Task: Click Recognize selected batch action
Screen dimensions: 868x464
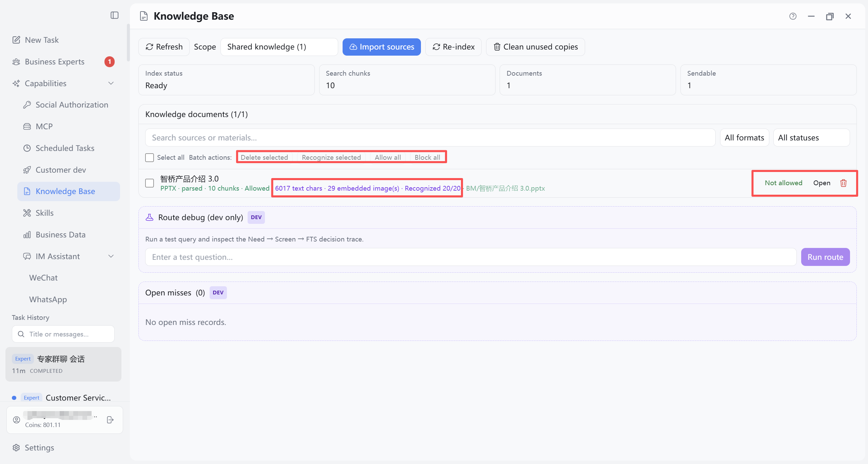Action: (x=331, y=157)
